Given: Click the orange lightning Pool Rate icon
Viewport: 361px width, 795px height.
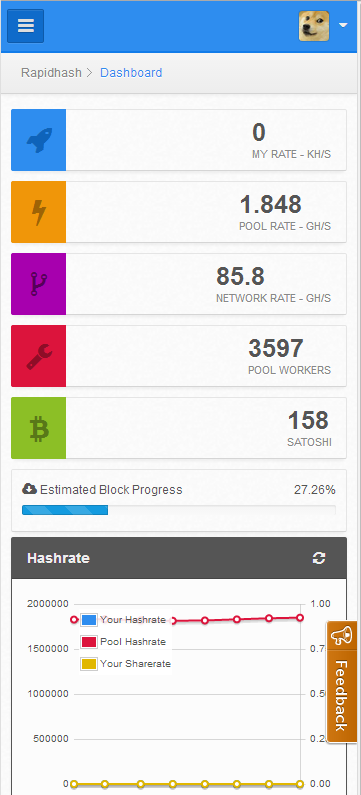Looking at the screenshot, I should pos(39,212).
